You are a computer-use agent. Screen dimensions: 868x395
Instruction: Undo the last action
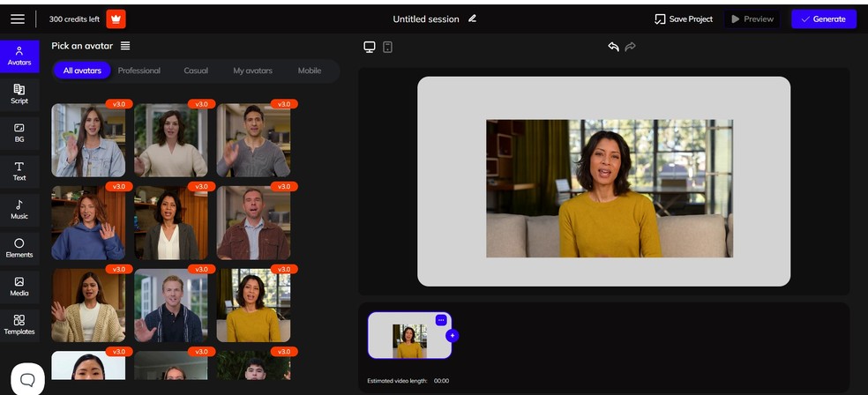(x=613, y=47)
